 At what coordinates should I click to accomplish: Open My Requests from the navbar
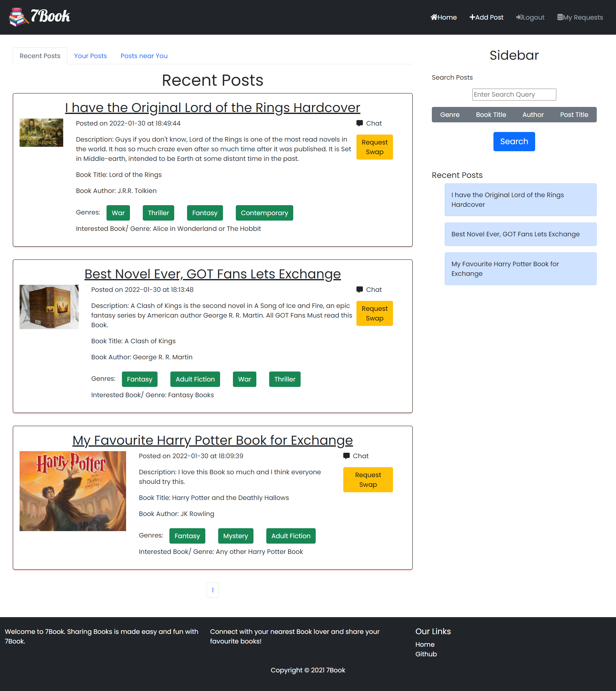(580, 17)
